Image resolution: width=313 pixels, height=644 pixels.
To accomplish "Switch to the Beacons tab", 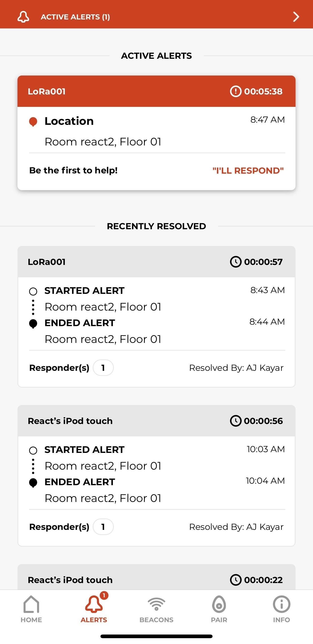I will pos(156,609).
